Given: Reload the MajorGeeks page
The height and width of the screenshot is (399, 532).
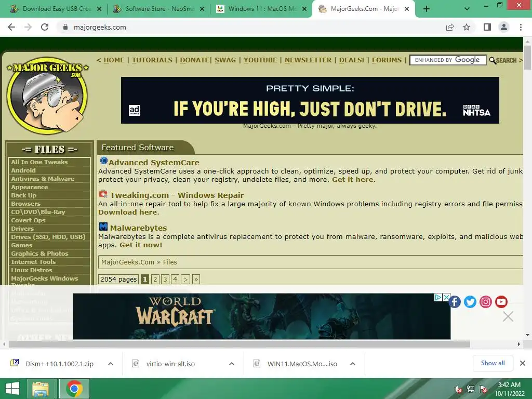Looking at the screenshot, I should (x=45, y=27).
